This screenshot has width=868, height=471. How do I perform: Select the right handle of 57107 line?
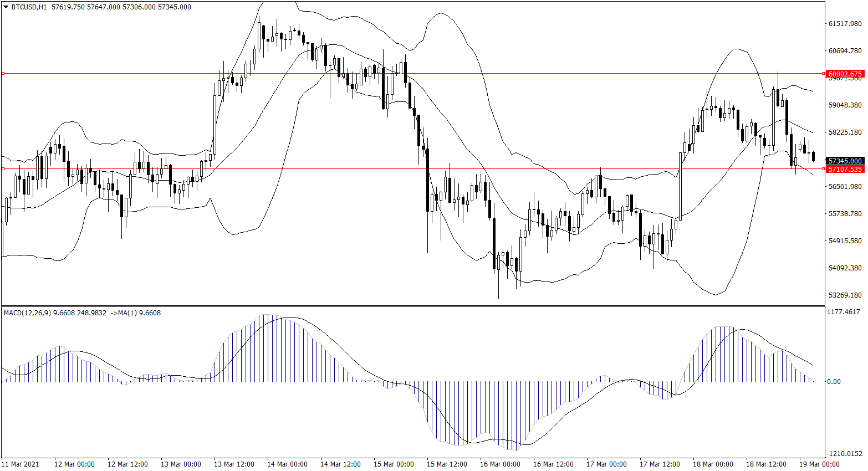[x=824, y=168]
